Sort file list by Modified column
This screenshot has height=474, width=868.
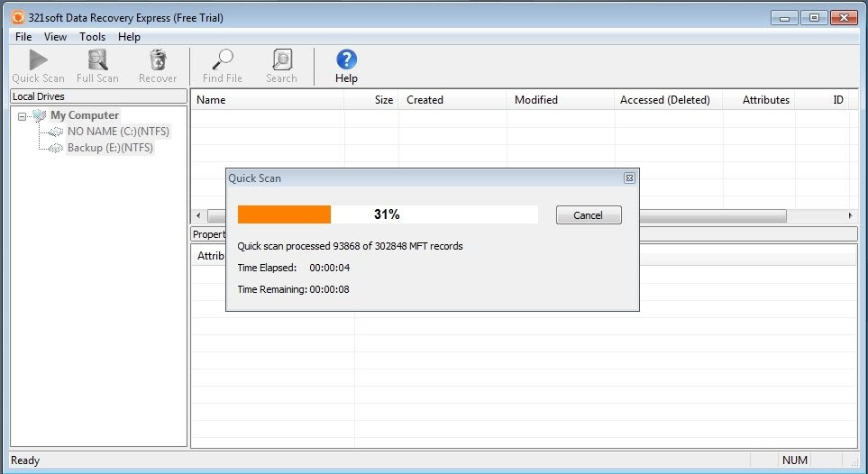561,100
